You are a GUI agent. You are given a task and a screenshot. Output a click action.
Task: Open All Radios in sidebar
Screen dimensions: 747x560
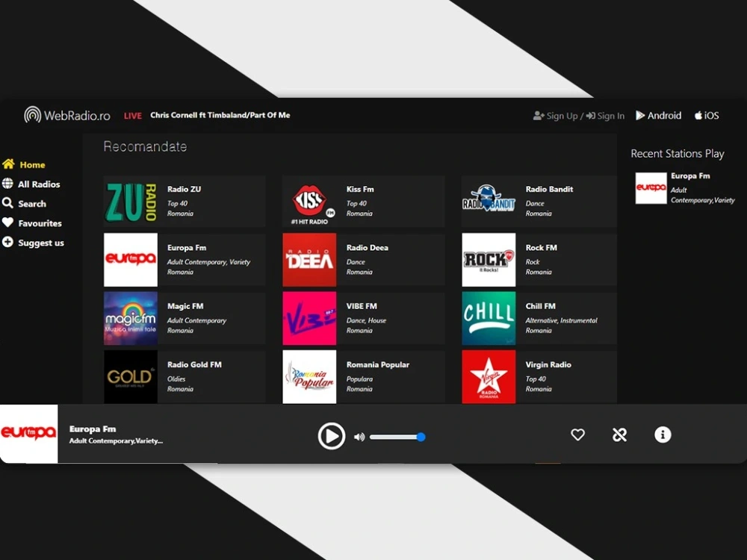tap(31, 184)
